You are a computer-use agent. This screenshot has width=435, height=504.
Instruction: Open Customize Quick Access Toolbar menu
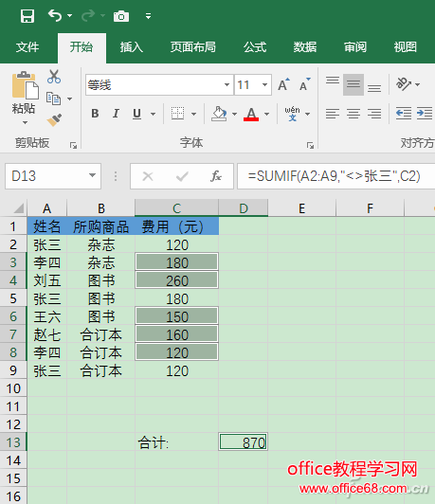[x=148, y=16]
